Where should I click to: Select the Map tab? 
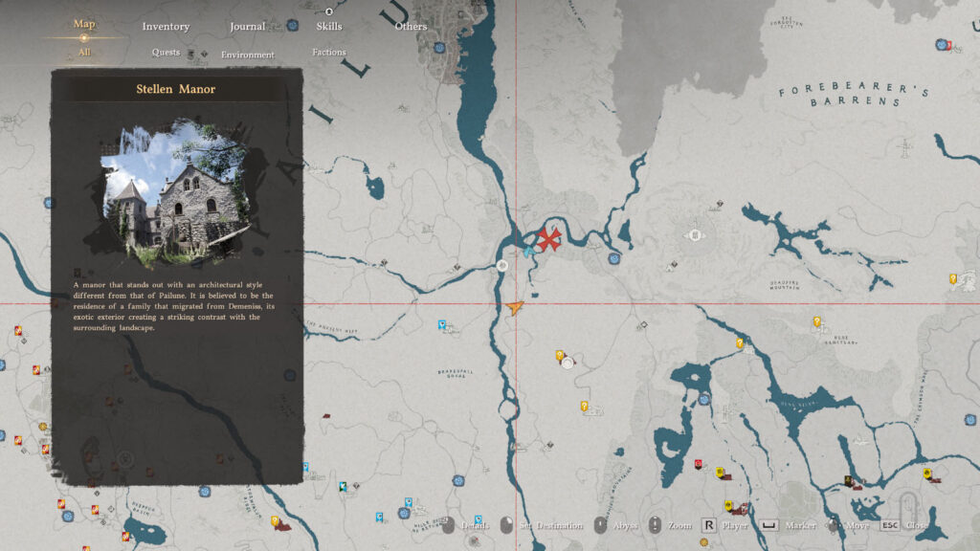[x=84, y=24]
